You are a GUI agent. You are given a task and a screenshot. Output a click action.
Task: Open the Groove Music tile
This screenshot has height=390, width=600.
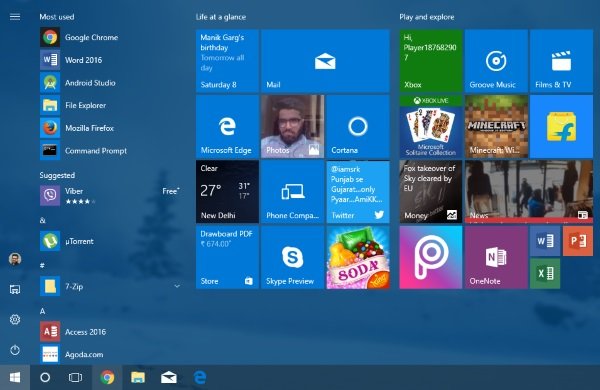[496, 61]
